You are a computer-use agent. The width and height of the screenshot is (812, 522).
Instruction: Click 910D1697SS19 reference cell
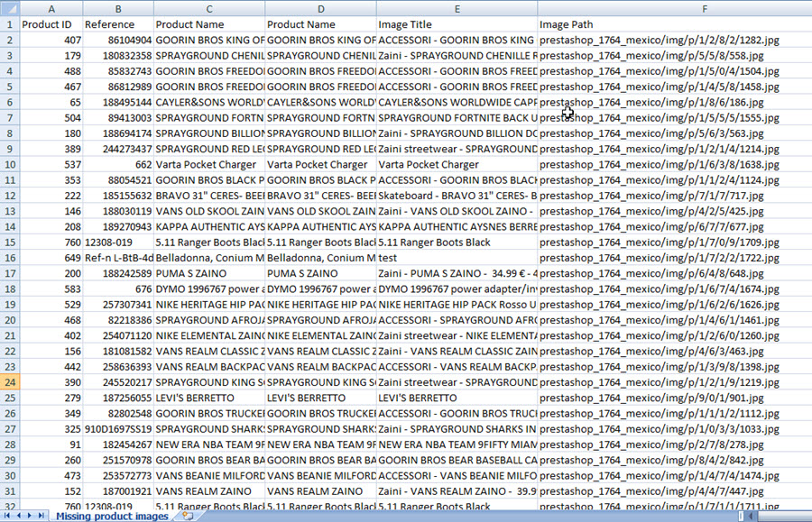tap(118, 429)
